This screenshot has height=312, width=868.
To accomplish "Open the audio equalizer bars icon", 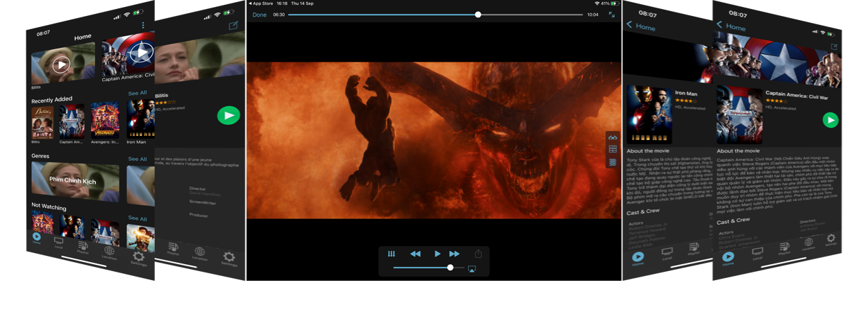I will (x=392, y=254).
